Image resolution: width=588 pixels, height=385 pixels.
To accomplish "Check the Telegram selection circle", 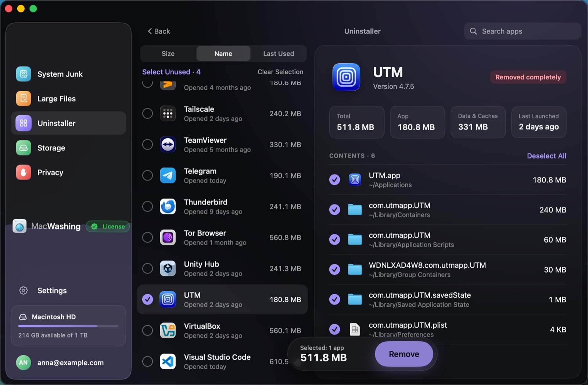I will pyautogui.click(x=147, y=175).
